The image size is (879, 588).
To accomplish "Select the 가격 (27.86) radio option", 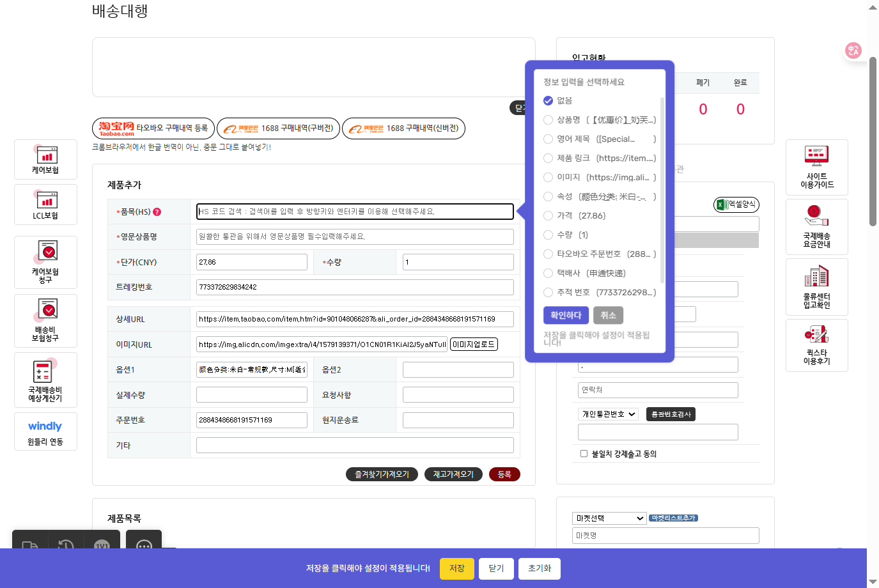I will tap(548, 215).
